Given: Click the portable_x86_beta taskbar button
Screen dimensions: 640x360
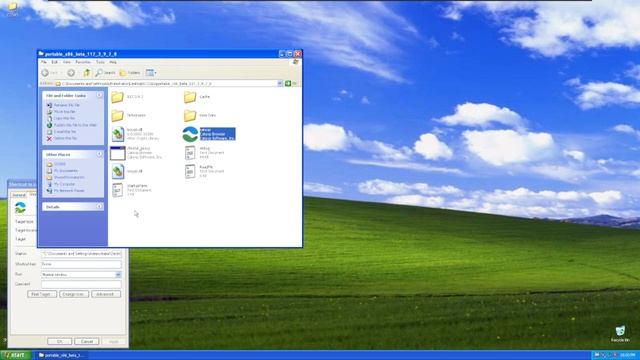Looking at the screenshot, I should (x=61, y=355).
